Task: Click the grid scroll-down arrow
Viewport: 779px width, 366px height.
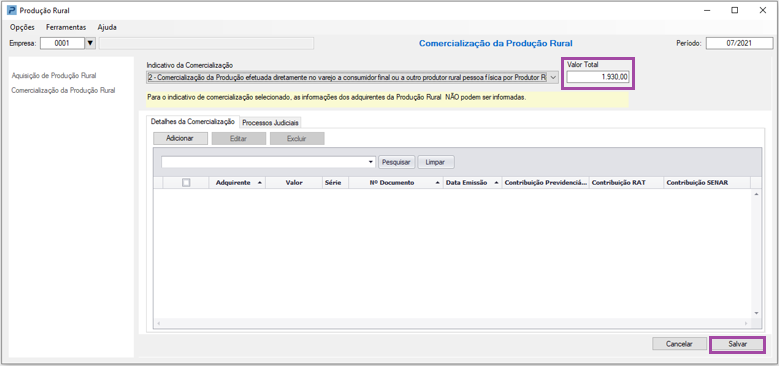Action: click(x=757, y=313)
